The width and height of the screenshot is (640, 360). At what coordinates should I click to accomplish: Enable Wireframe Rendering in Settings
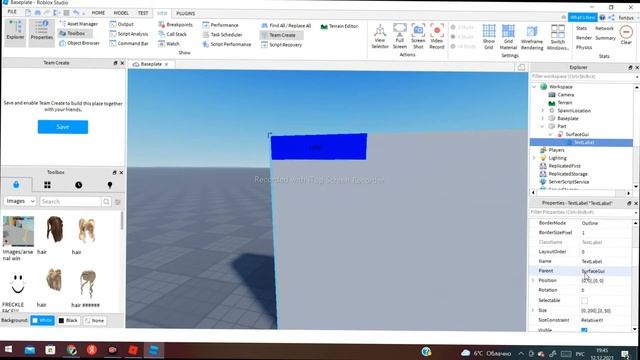[x=532, y=38]
